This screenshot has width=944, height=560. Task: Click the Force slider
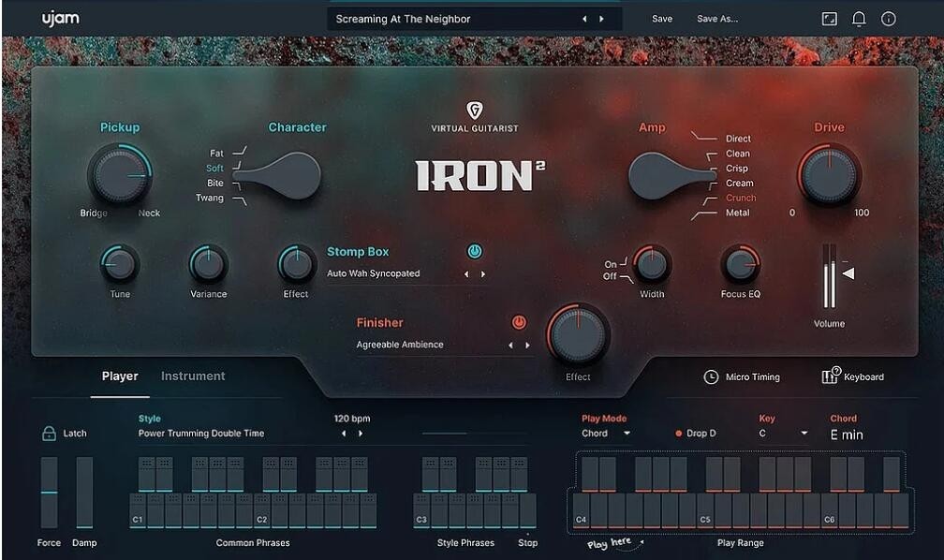(50, 492)
